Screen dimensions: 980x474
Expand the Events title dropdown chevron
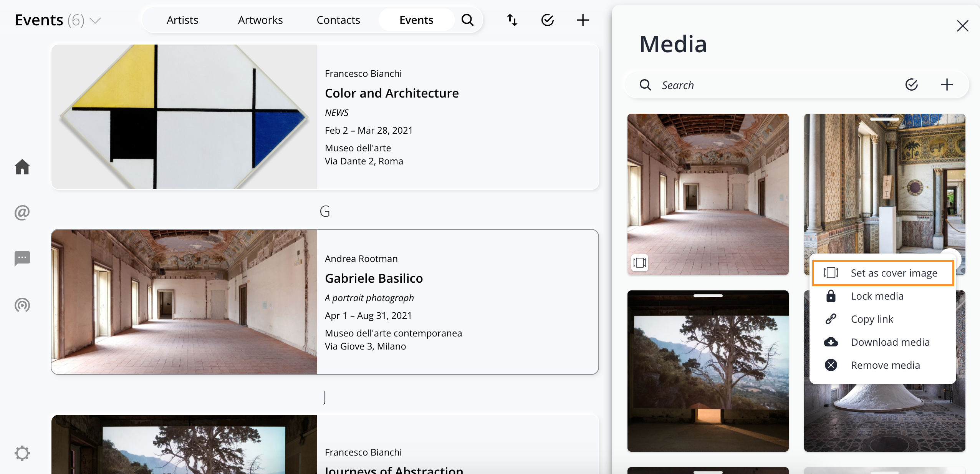tap(95, 20)
